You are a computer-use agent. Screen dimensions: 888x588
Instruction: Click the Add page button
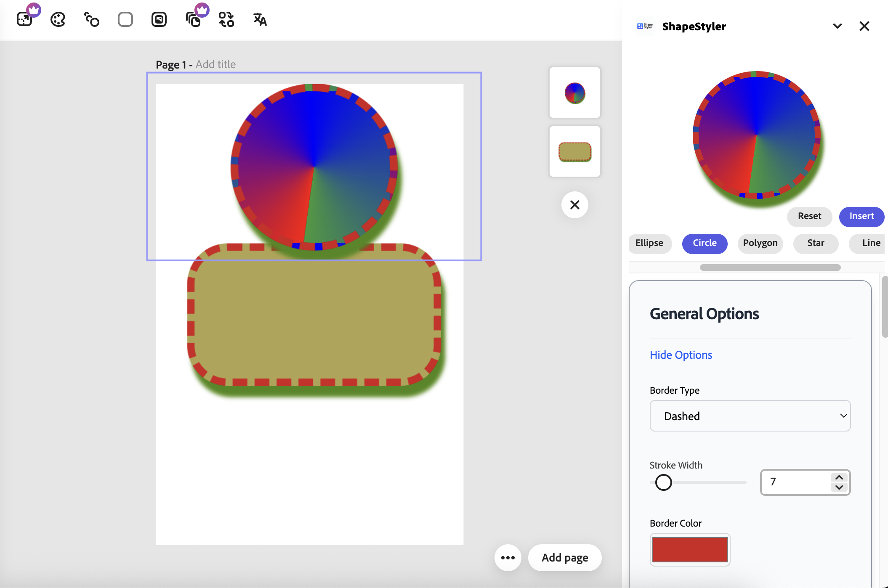coord(565,558)
